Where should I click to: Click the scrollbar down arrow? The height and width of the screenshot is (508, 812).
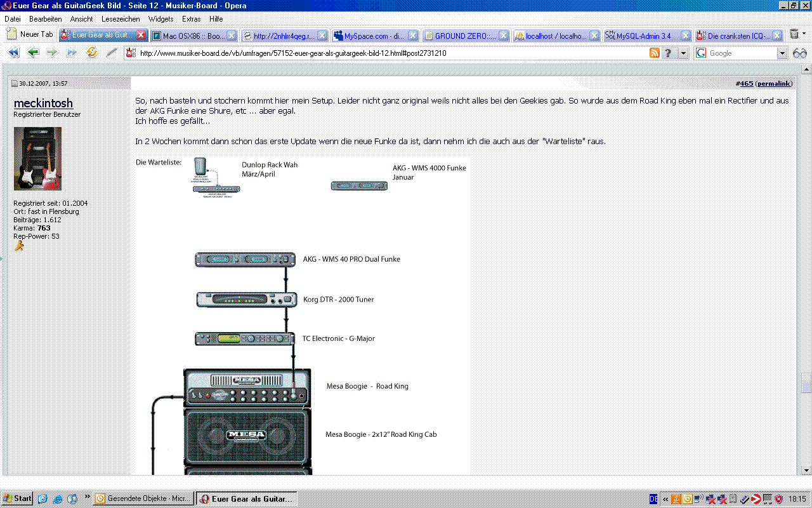tap(806, 470)
